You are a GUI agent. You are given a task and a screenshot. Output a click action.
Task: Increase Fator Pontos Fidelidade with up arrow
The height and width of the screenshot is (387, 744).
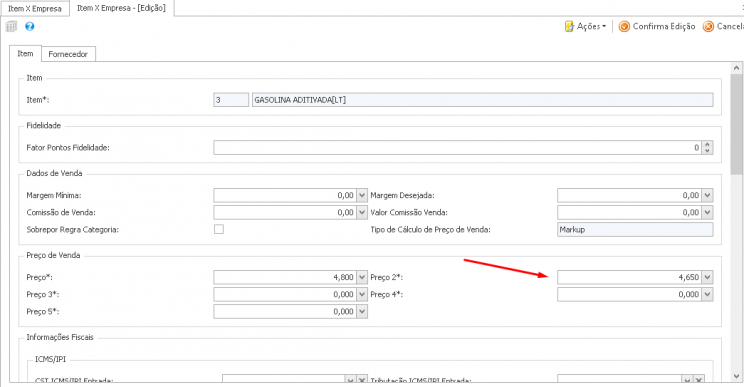click(x=707, y=144)
